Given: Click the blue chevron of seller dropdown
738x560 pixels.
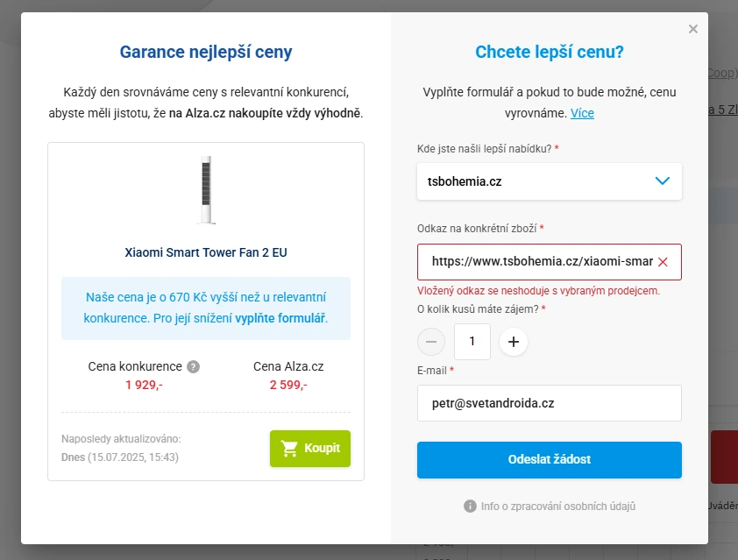Looking at the screenshot, I should (663, 181).
